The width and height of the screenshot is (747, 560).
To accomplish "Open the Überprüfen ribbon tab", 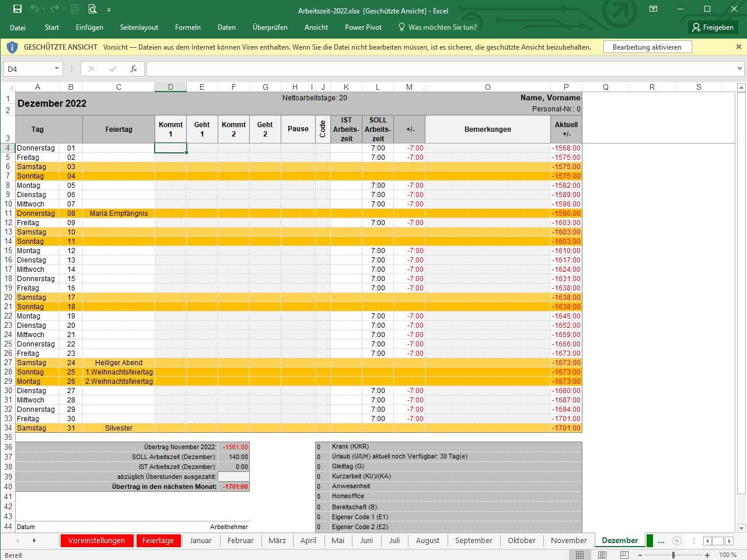I will tap(270, 27).
